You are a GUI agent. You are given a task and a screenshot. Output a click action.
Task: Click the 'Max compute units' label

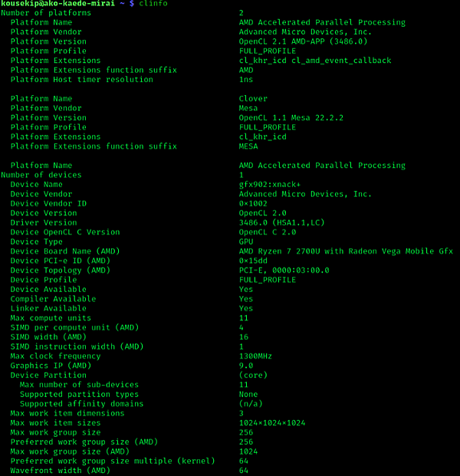click(x=51, y=318)
